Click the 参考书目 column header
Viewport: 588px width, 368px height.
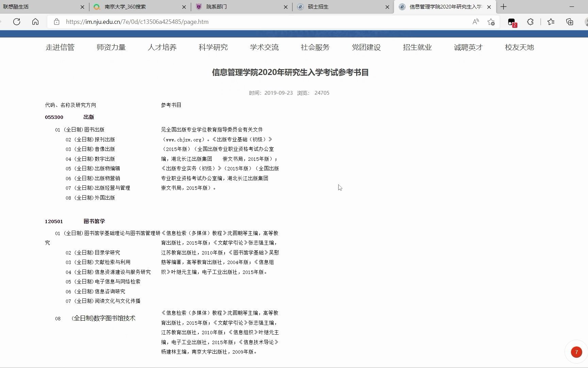(x=171, y=105)
